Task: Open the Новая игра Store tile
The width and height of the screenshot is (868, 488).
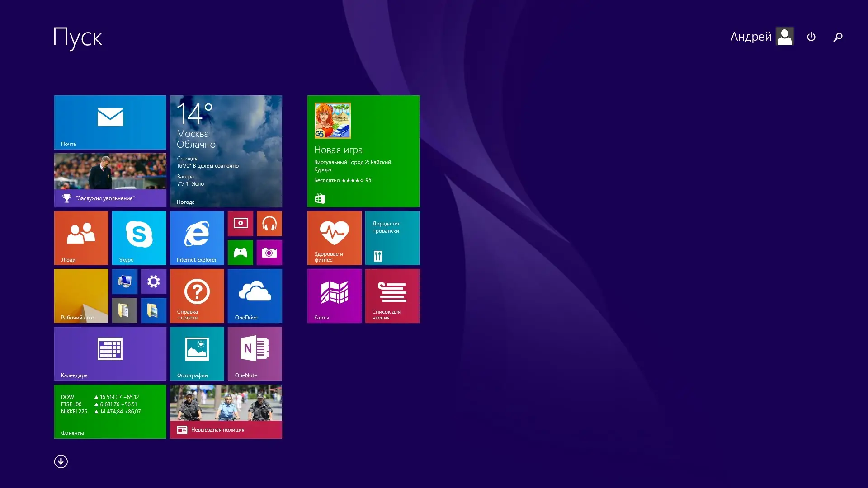Action: (363, 151)
